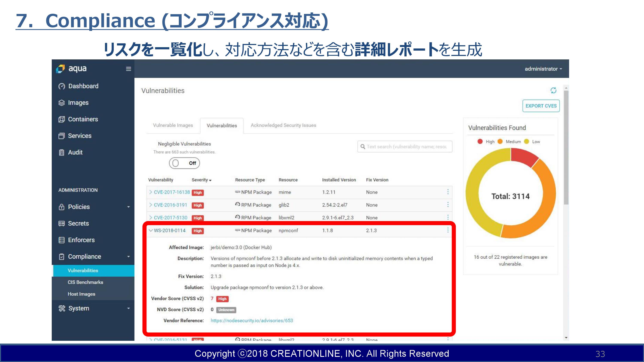Click the Resource column header
Viewport: 644px width, 362px height.
coord(288,180)
